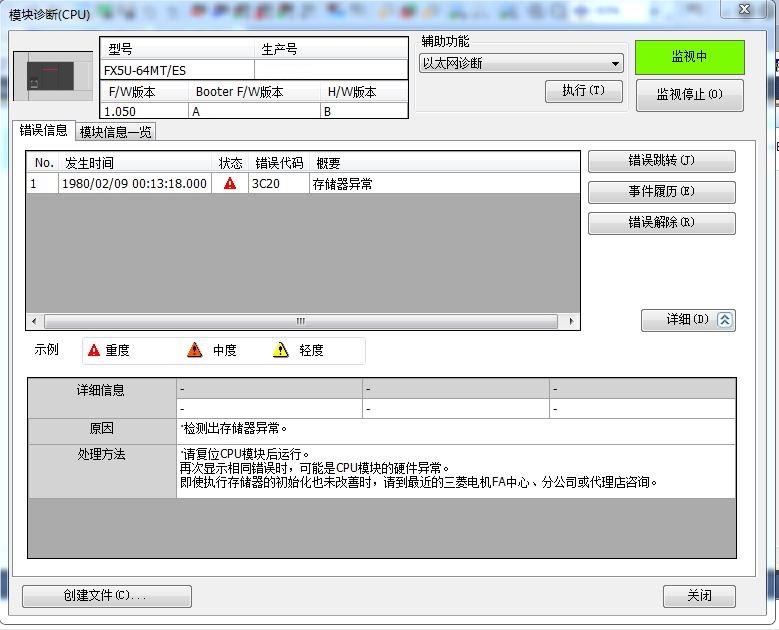Click the 发生时间 column header
Viewport: 779px width, 630px height.
coord(90,163)
